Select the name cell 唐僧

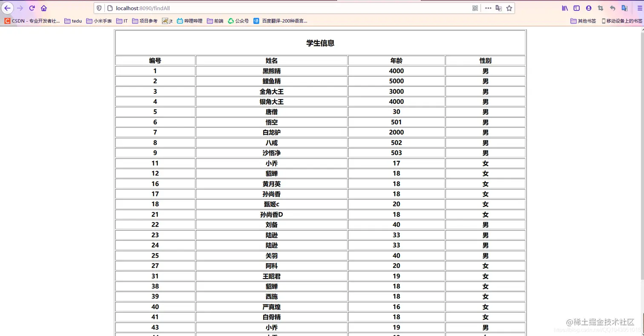click(x=272, y=112)
